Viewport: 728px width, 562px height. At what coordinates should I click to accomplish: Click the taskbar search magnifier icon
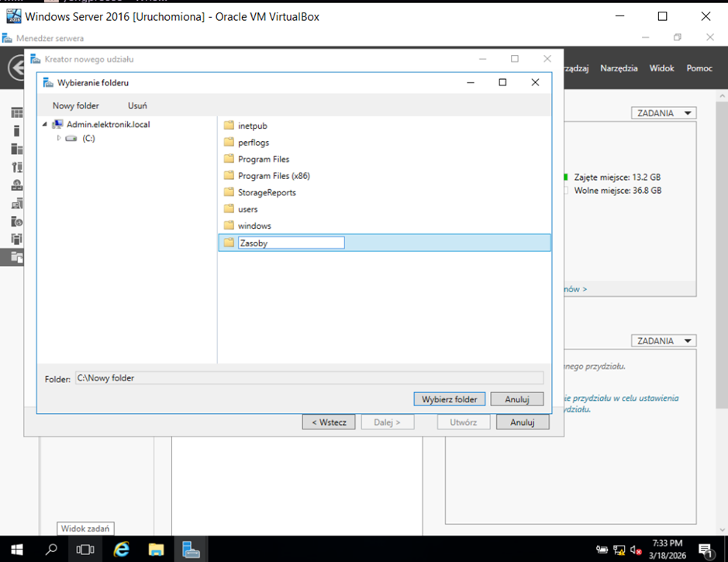click(x=51, y=550)
